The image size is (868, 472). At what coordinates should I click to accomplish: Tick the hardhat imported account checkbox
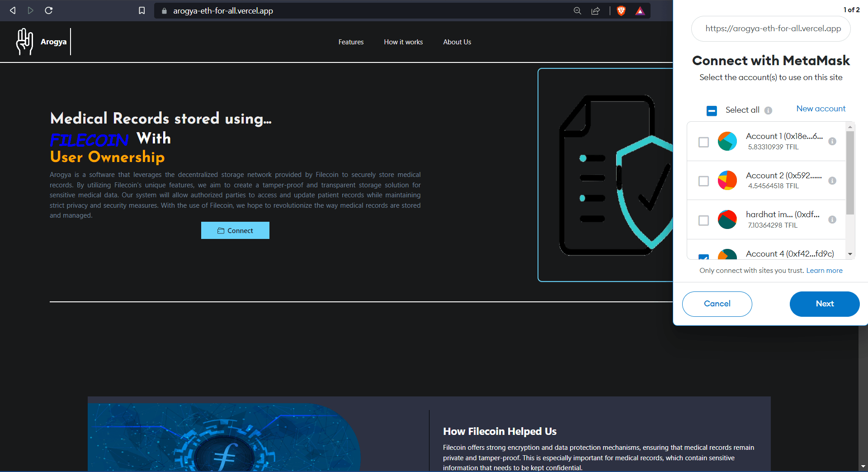(703, 220)
